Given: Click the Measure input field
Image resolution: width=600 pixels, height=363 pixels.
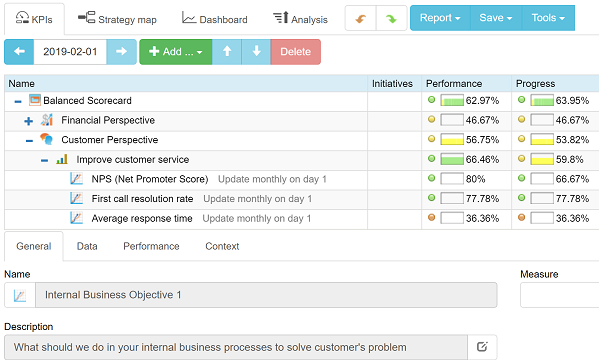Looking at the screenshot, I should [560, 295].
